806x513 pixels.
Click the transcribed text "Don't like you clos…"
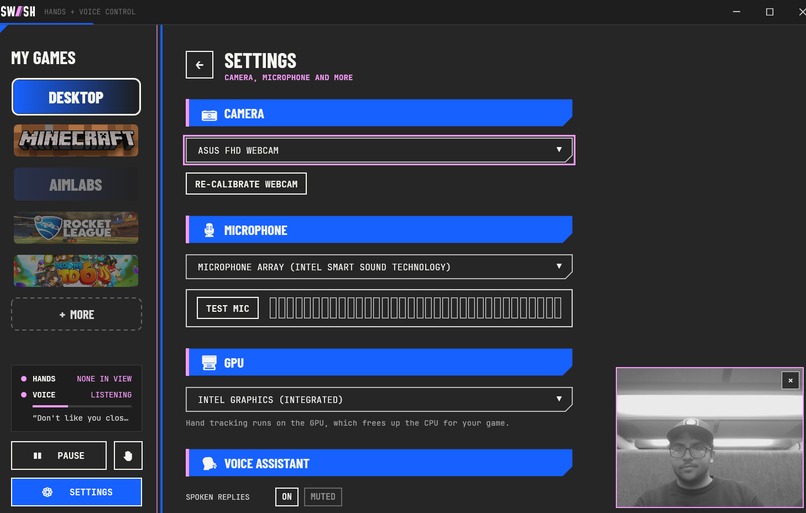pyautogui.click(x=81, y=418)
